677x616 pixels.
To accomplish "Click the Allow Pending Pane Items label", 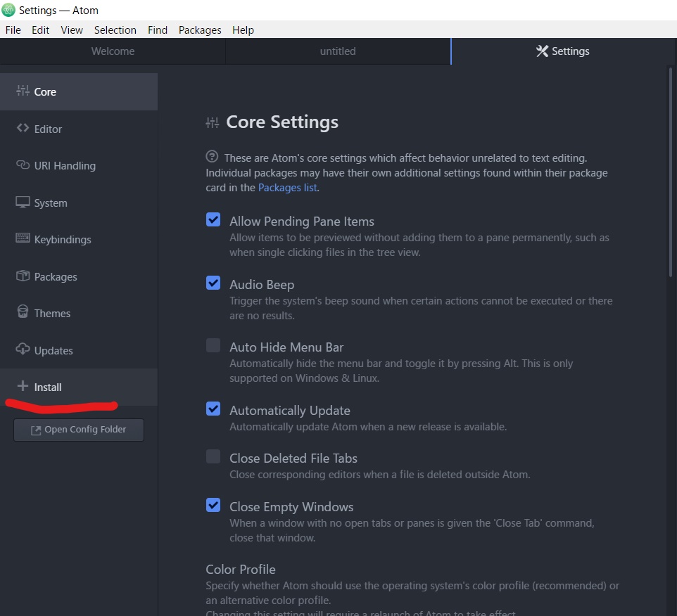I will pos(302,222).
